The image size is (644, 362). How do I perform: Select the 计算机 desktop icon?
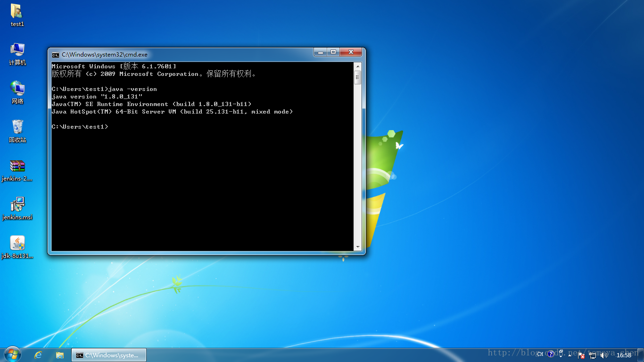[x=17, y=54]
